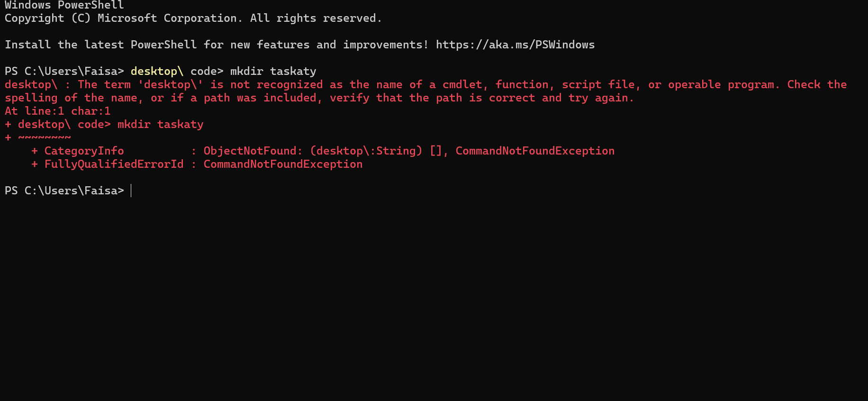Click the (desktop\:String) text in the error
The image size is (868, 401).
[366, 151]
